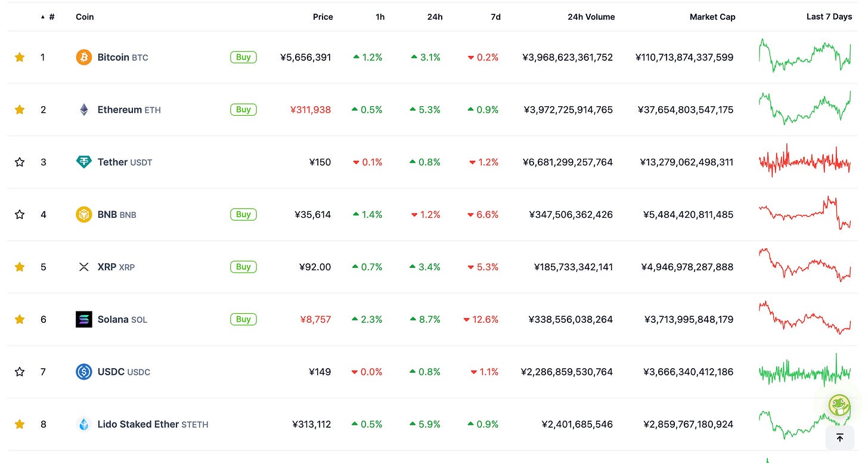The height and width of the screenshot is (463, 868).
Task: Click the USDC logo icon
Action: [x=84, y=372]
